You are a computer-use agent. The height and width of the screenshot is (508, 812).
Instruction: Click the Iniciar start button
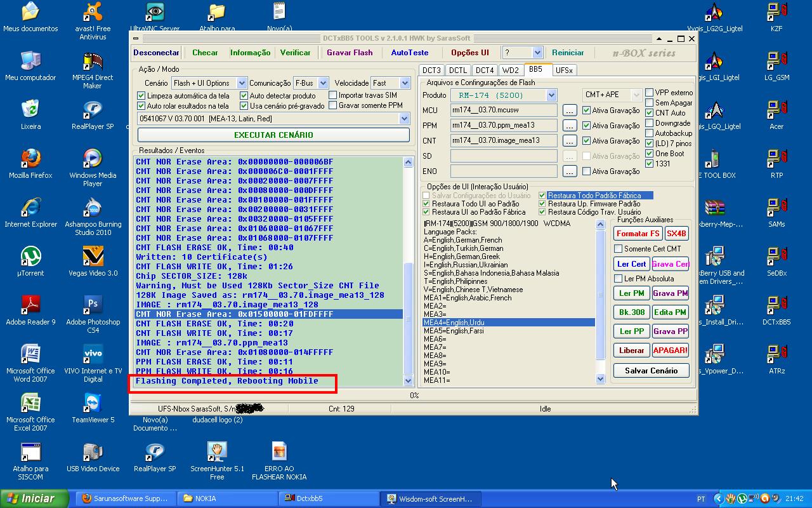35,498
